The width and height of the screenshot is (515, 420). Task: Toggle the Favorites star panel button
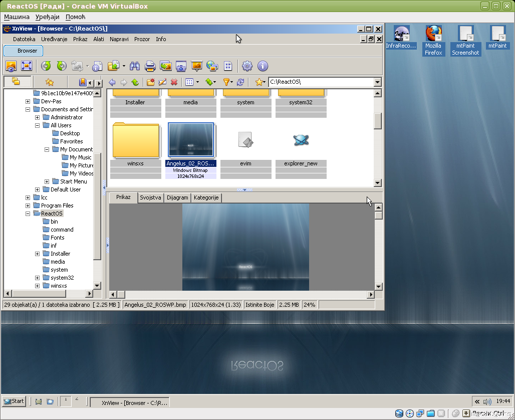(x=49, y=82)
